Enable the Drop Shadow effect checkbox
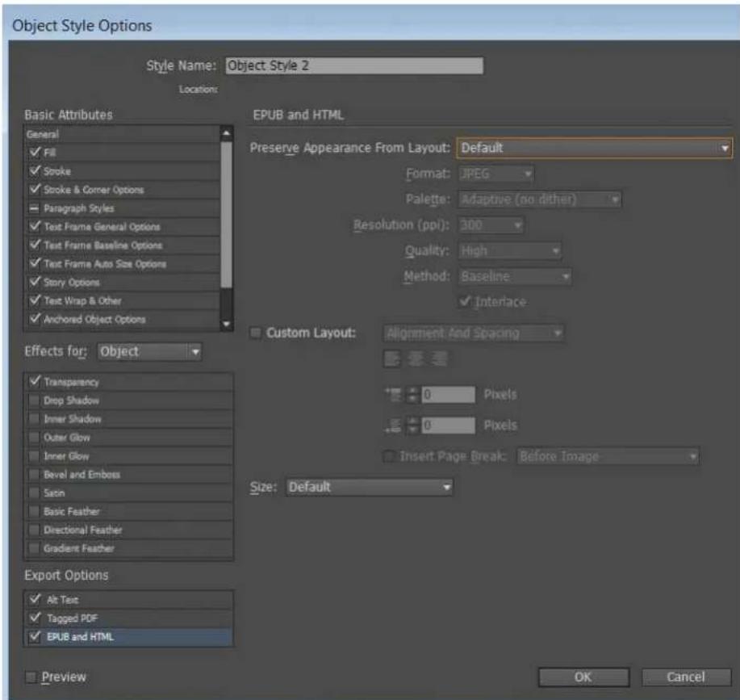This screenshot has height=700, width=740. click(x=34, y=400)
